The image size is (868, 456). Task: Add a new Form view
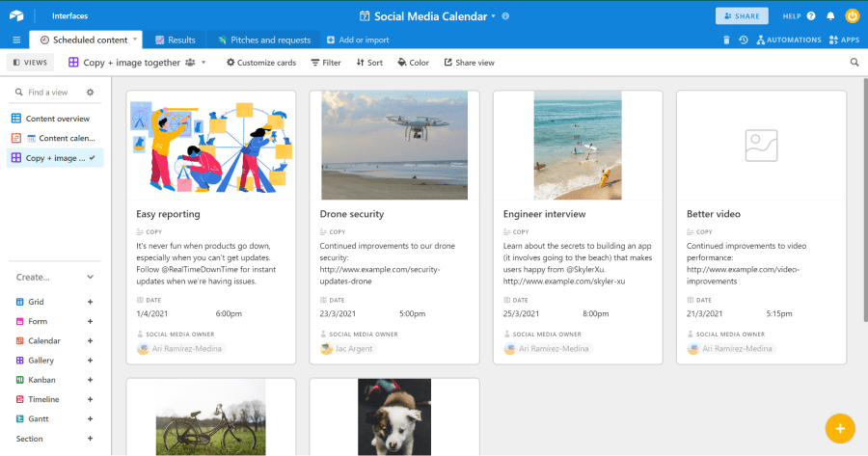pos(90,322)
